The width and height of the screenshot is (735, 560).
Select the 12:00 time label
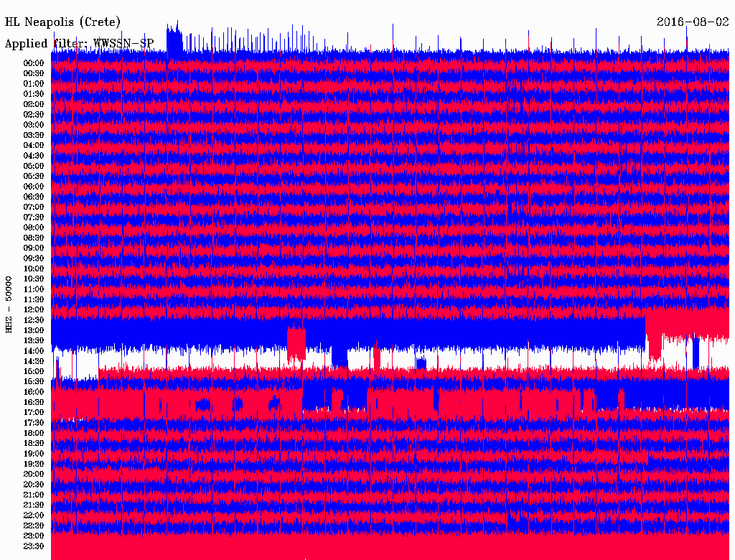click(34, 310)
